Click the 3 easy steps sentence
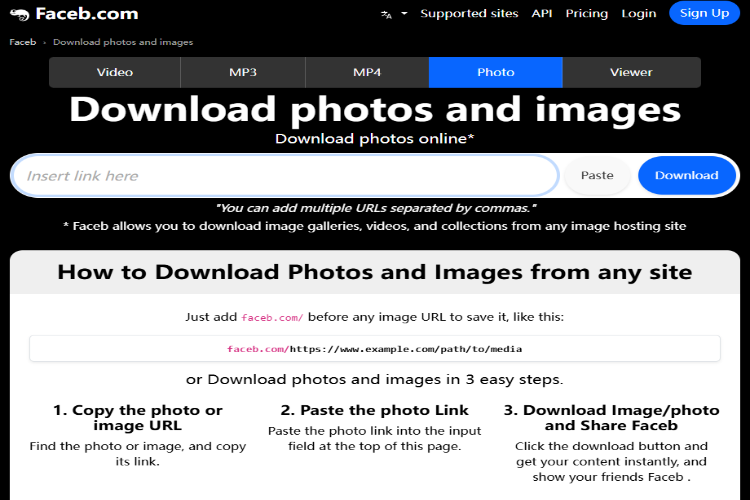The height and width of the screenshot is (500, 750). tap(375, 379)
